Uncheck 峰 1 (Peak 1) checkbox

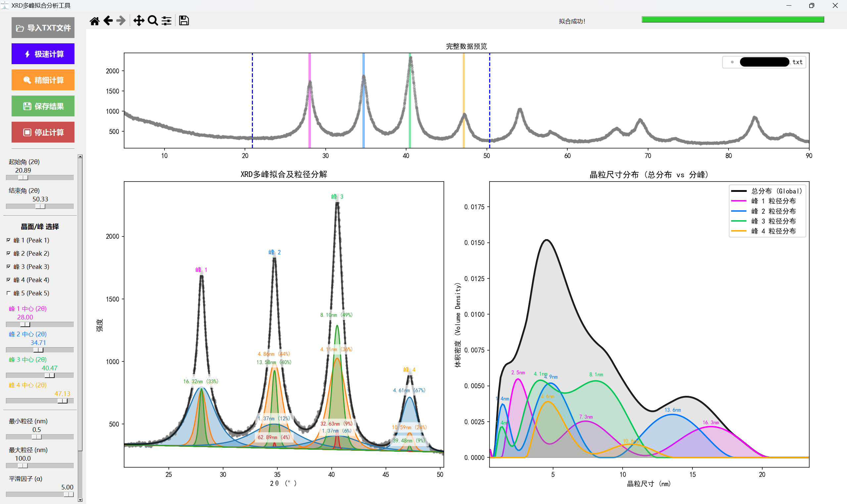[9, 240]
